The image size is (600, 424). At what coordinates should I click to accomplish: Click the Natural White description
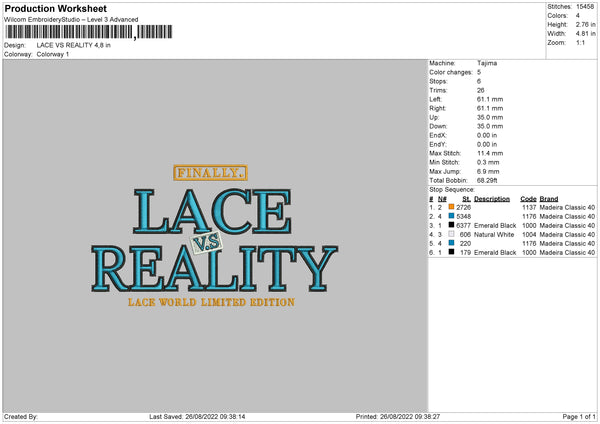point(494,235)
